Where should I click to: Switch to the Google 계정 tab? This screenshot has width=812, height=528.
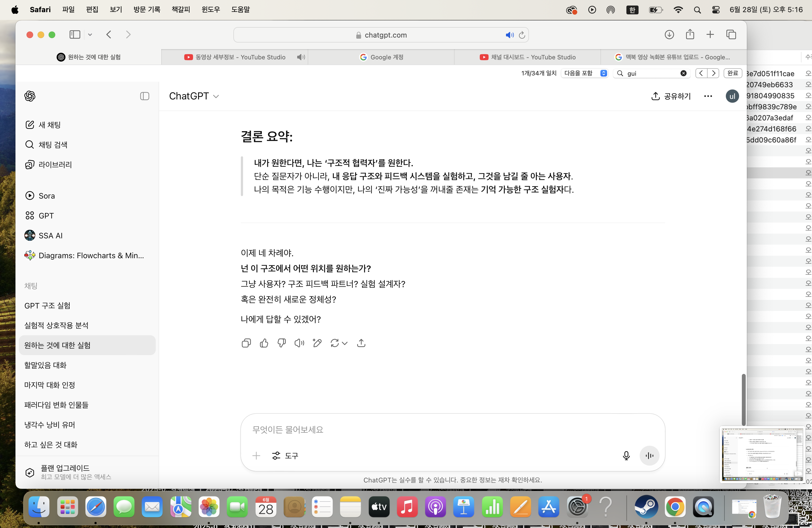coord(381,57)
